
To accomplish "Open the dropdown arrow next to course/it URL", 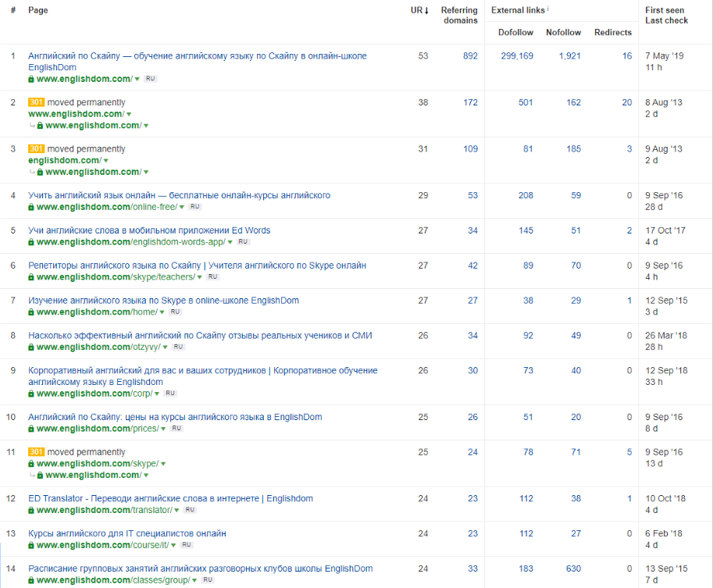I will point(169,545).
